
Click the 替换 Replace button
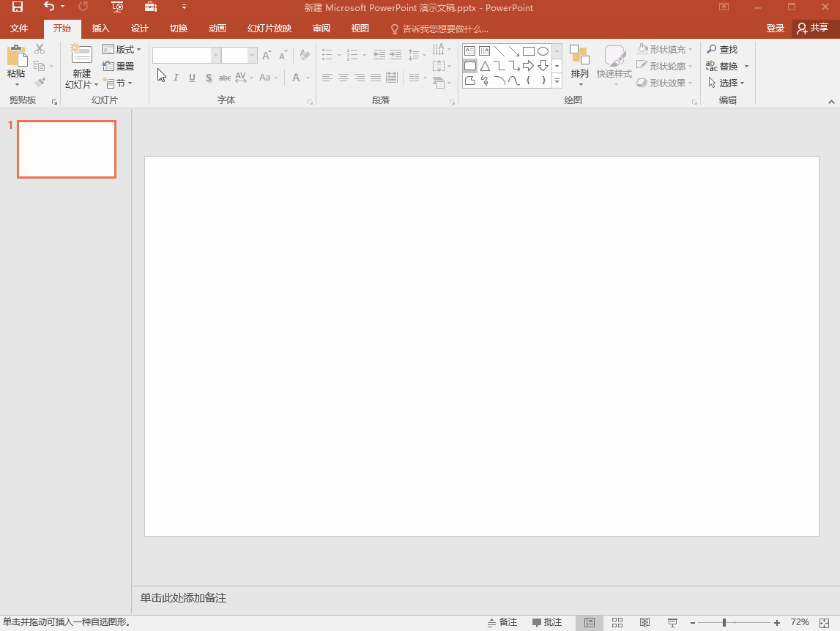click(x=722, y=66)
